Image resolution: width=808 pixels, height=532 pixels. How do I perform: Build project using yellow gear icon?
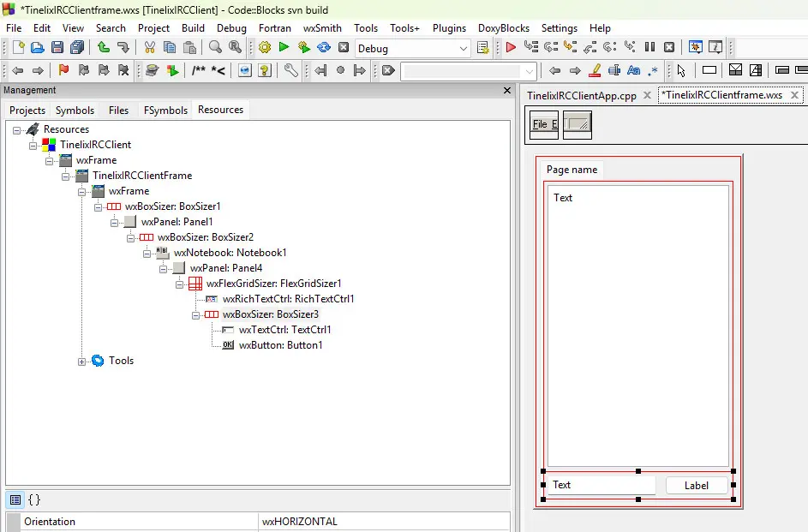click(x=265, y=47)
